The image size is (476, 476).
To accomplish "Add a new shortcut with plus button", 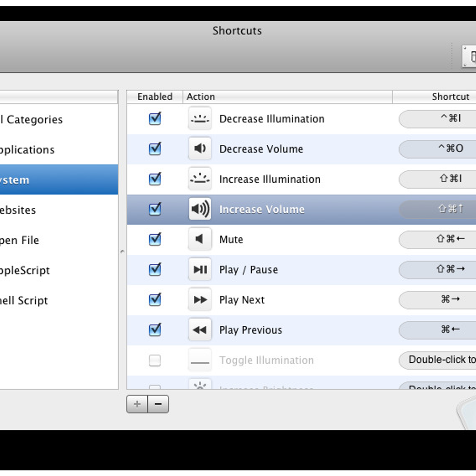I will click(x=137, y=404).
